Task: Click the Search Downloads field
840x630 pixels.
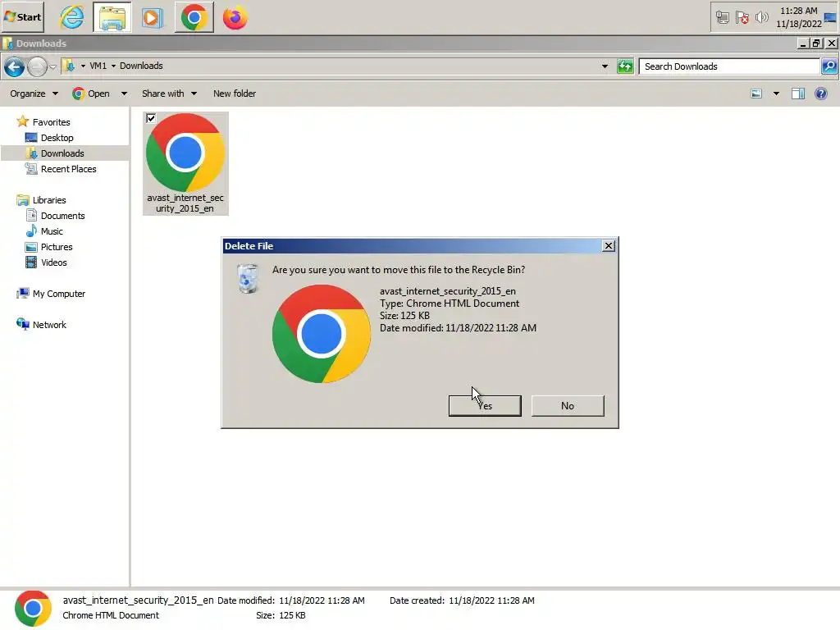Action: point(729,66)
